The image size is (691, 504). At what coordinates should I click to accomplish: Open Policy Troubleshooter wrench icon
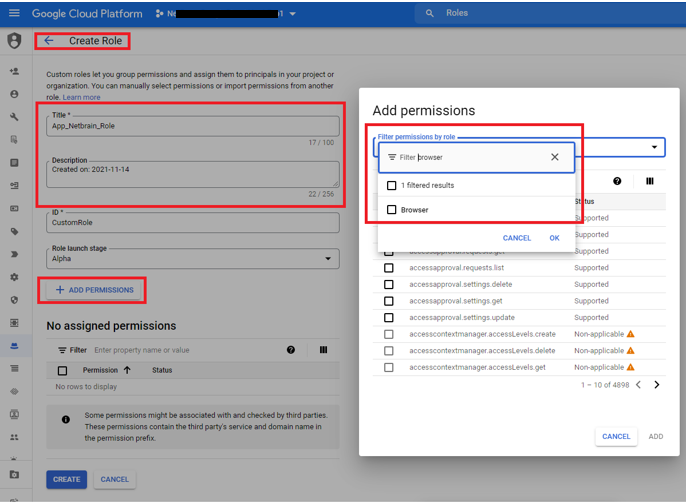point(14,117)
